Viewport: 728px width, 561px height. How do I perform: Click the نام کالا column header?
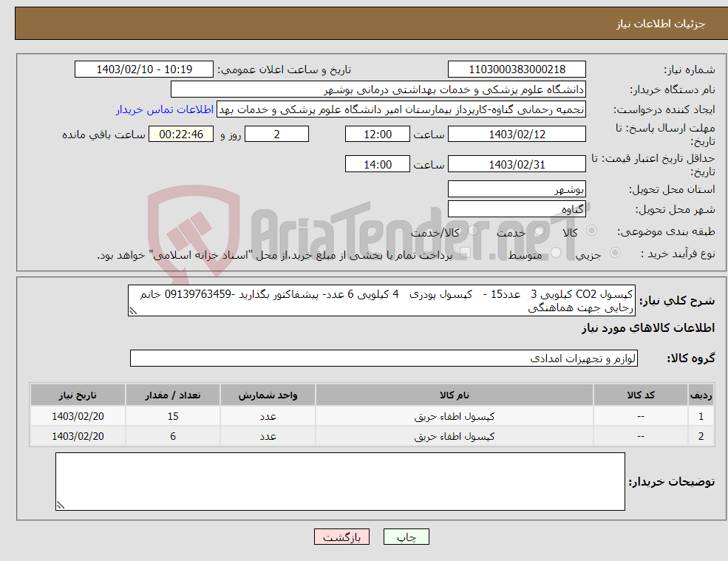click(x=455, y=395)
